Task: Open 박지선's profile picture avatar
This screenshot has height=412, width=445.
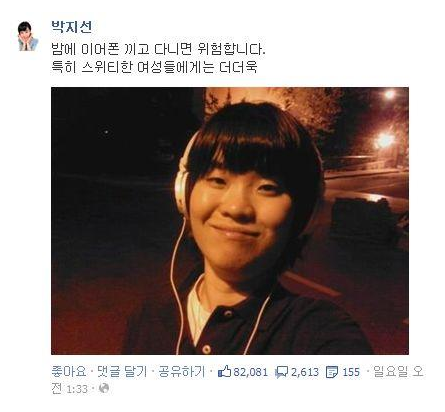Action: point(28,36)
